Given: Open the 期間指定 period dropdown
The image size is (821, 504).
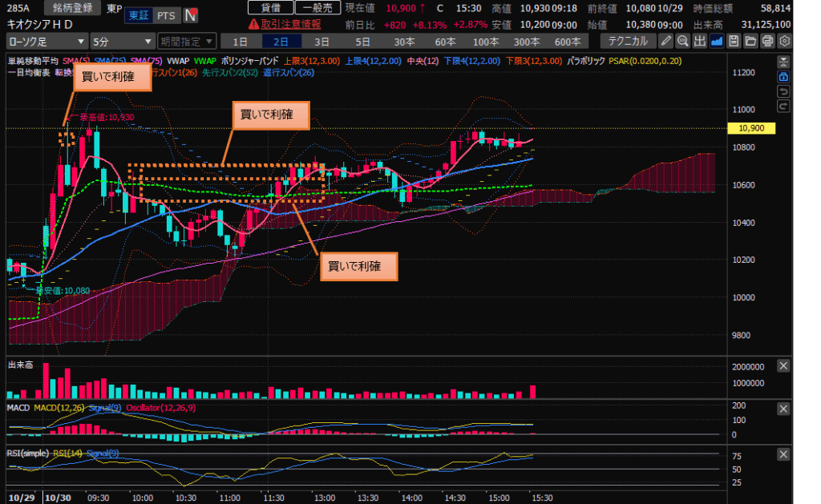Looking at the screenshot, I should click(186, 41).
